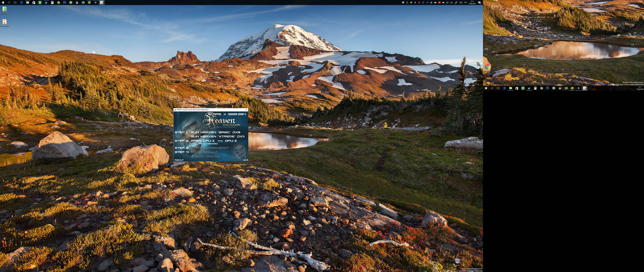Open Windows Ink Workspace tray icon
644x272 pixels.
[x=456, y=3]
